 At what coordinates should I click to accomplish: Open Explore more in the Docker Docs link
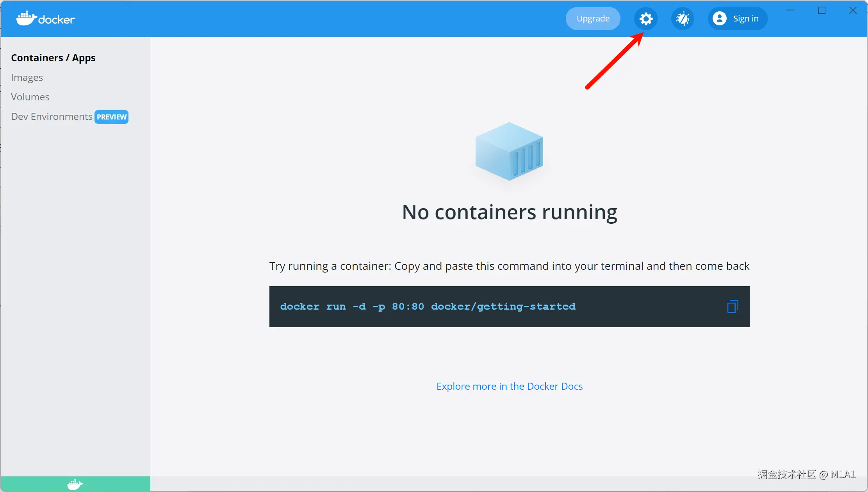tap(509, 386)
